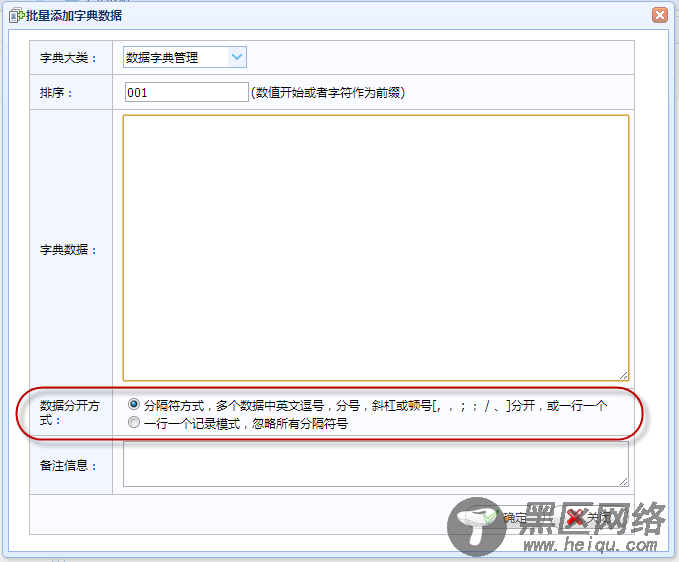The image size is (679, 562).
Task: Focus the 字典数据 large text area
Action: 376,248
